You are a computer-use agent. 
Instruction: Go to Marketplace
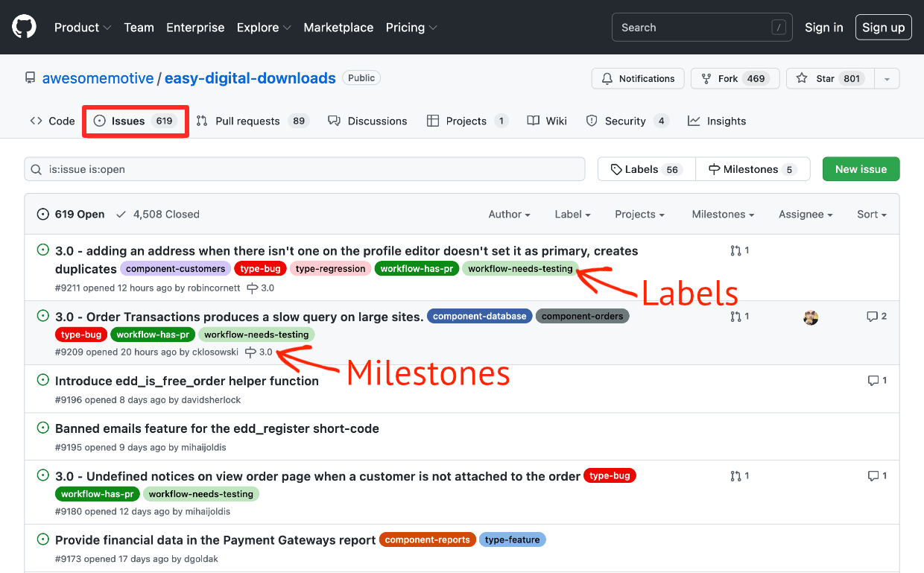click(338, 28)
